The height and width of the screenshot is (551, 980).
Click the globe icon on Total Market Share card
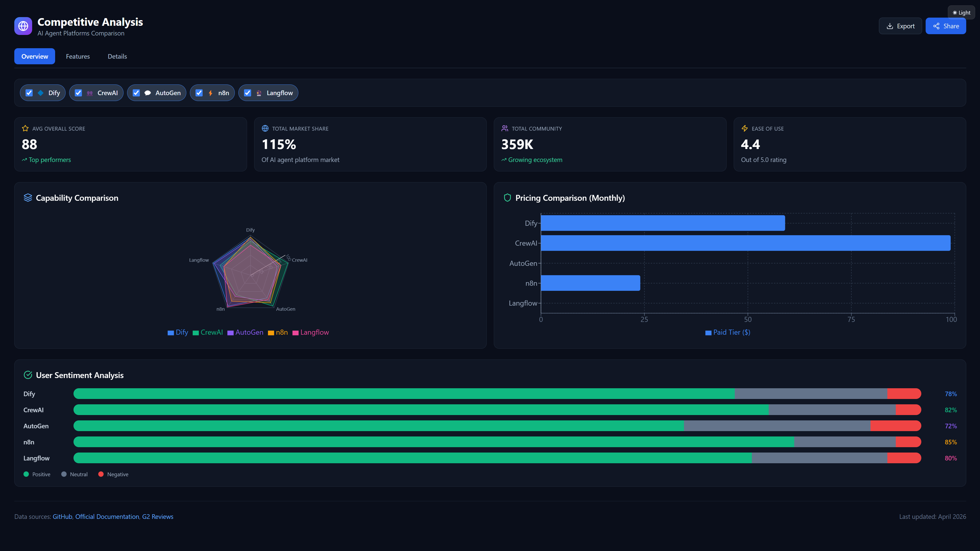[x=265, y=128]
